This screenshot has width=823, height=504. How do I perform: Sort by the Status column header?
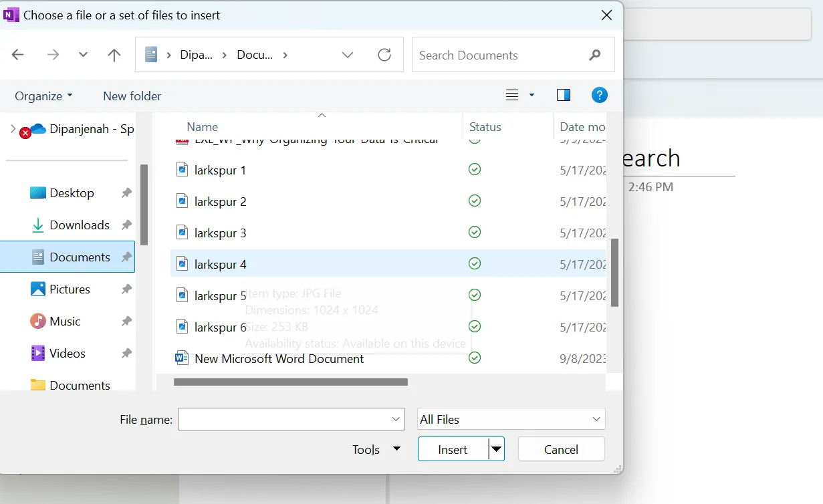[485, 126]
